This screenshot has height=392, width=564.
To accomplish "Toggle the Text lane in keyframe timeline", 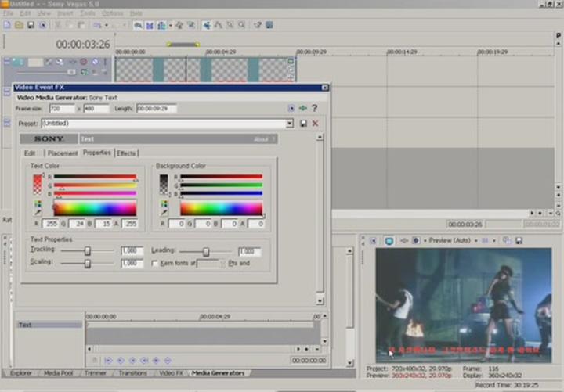I will (49, 325).
